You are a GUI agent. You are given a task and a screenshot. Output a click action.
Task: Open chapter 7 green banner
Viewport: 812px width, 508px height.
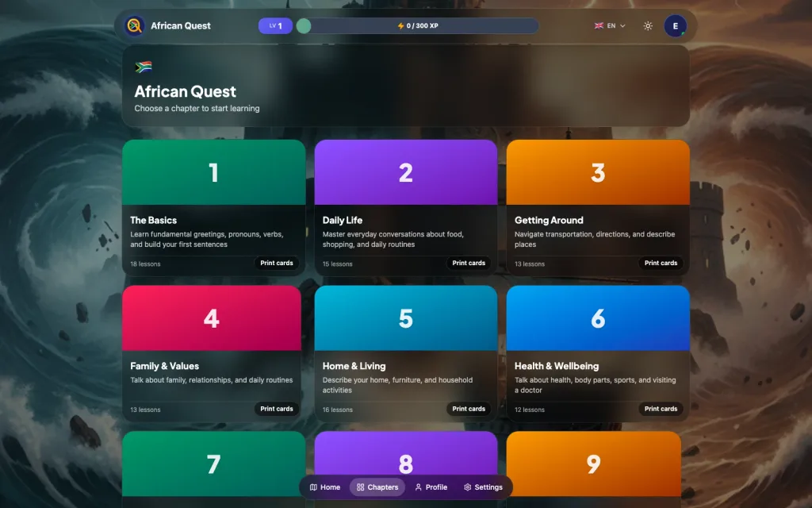[214, 464]
